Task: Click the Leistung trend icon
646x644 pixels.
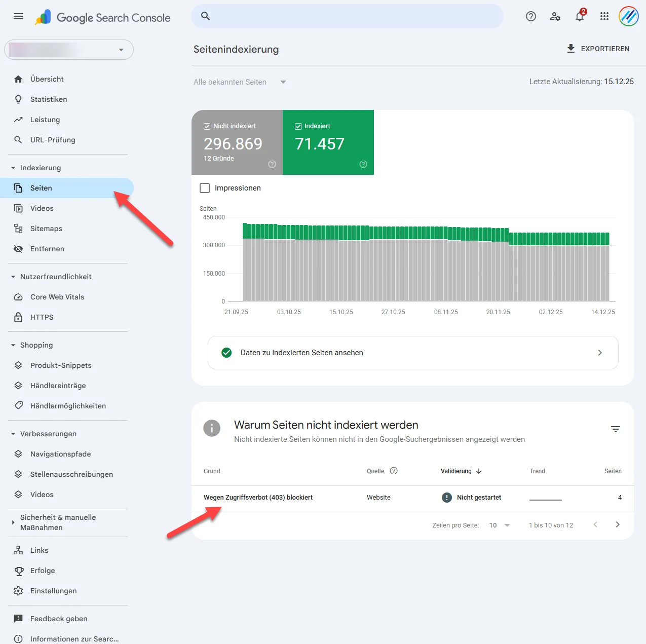Action: (x=18, y=120)
